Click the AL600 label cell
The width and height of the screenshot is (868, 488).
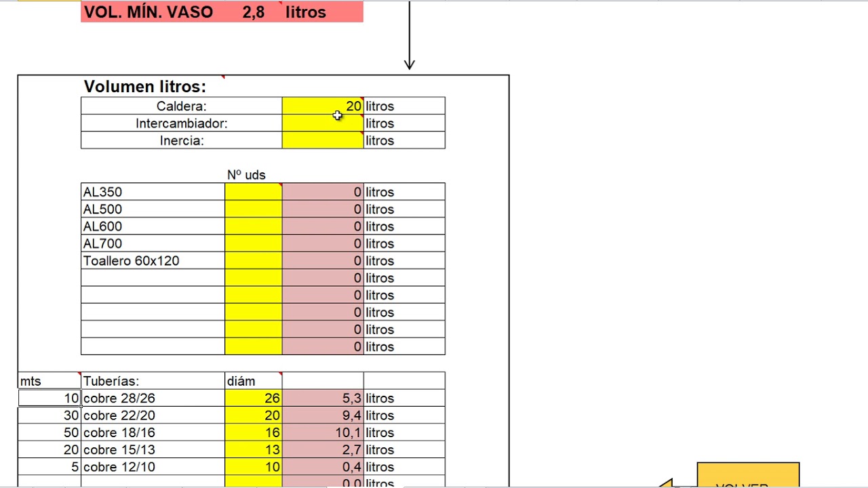pos(153,226)
